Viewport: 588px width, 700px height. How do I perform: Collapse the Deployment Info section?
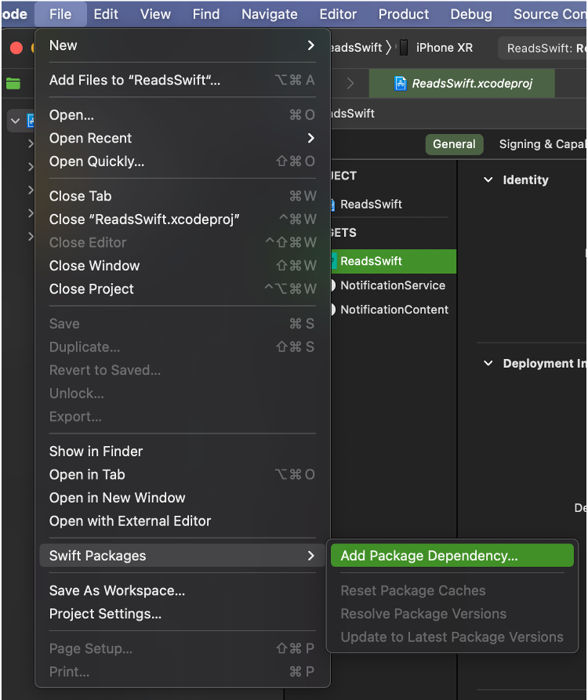tap(488, 364)
